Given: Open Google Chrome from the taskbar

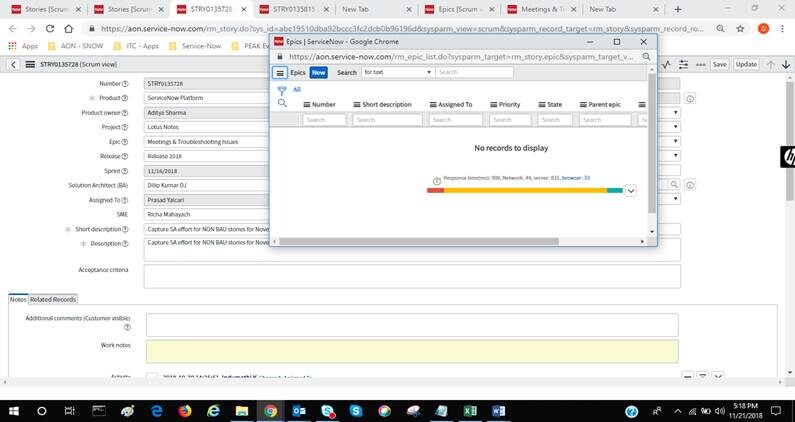Looking at the screenshot, I should pyautogui.click(x=270, y=411).
